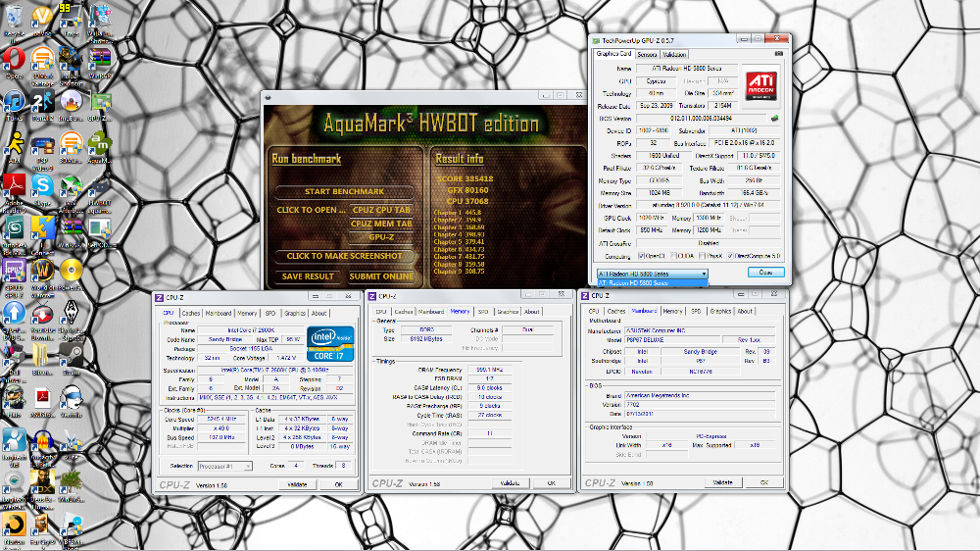Open the MSI Afterburner desktop shortcut
The image size is (980, 551).
pyautogui.click(x=71, y=188)
